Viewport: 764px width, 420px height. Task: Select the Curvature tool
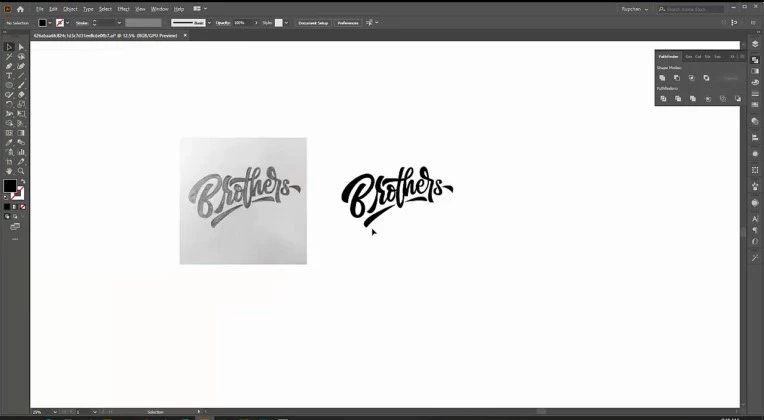coord(21,66)
